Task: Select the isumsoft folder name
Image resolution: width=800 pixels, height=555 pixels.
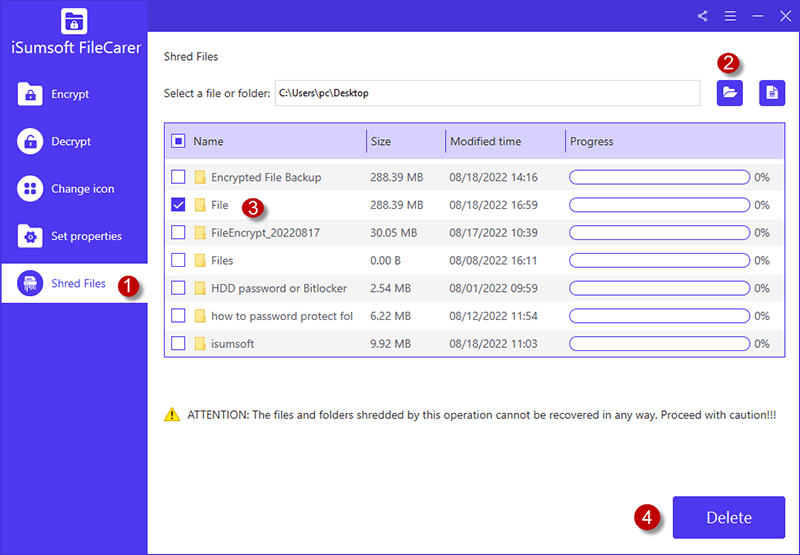Action: pyautogui.click(x=233, y=344)
